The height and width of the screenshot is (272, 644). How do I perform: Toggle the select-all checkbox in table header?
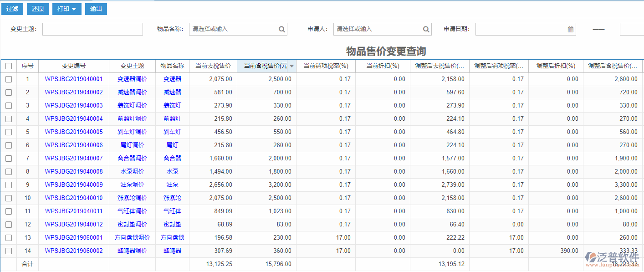pos(9,66)
